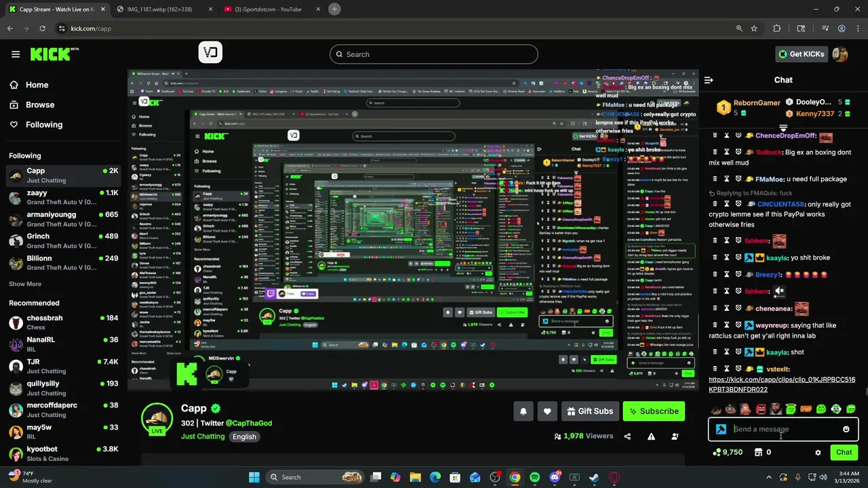Open chessbrah in Recommended list
The image size is (868, 488).
(x=63, y=323)
